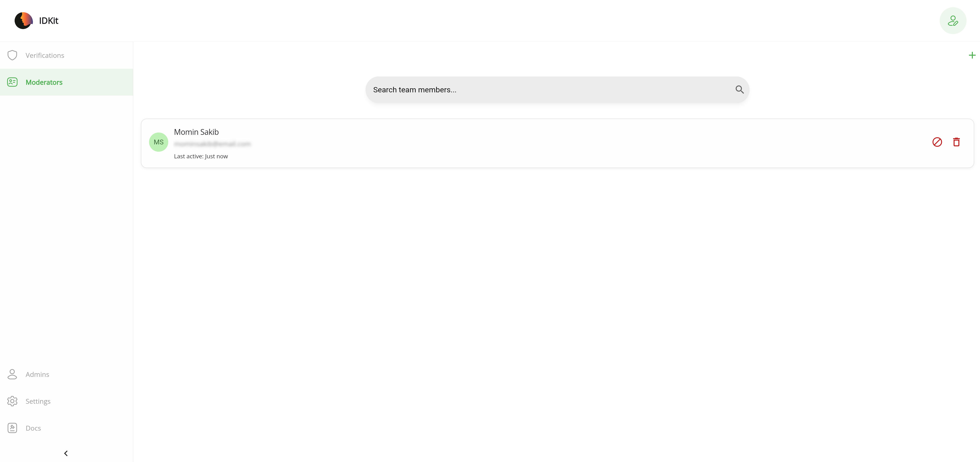This screenshot has height=462, width=980.
Task: Click the Moderators ID card icon
Action: (12, 82)
